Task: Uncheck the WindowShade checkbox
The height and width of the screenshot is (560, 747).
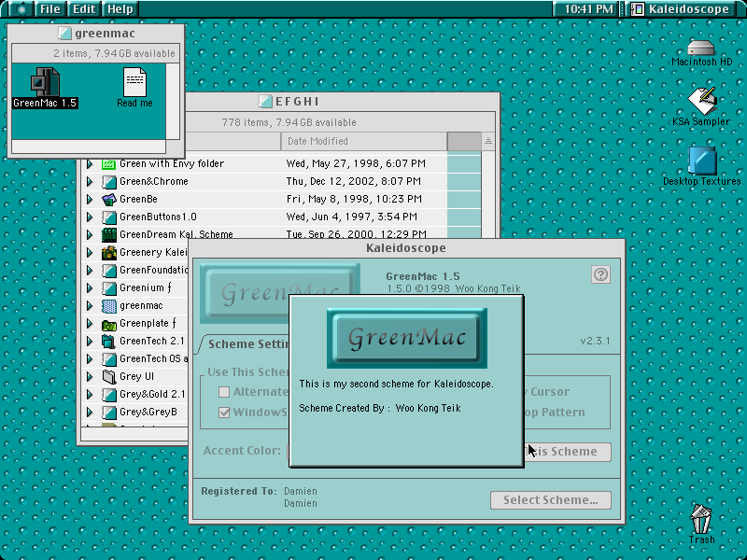Action: point(224,413)
